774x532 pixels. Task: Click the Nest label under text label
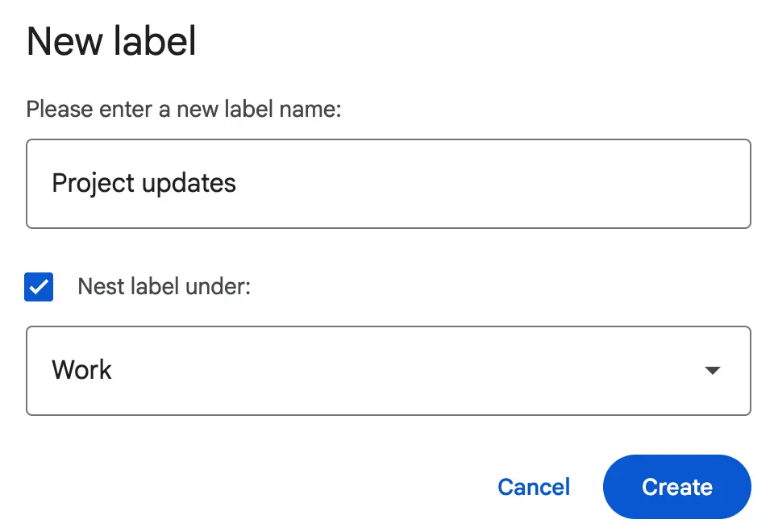(x=164, y=287)
